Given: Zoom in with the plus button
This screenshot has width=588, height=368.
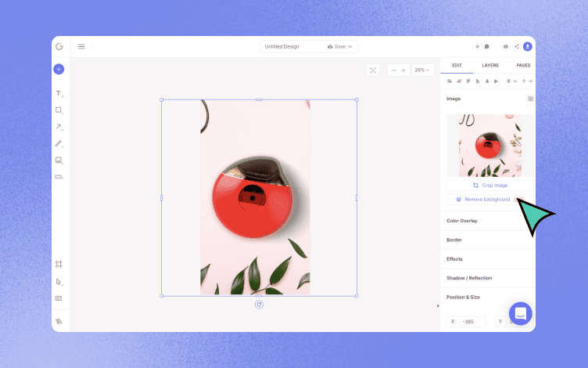Looking at the screenshot, I should point(403,70).
